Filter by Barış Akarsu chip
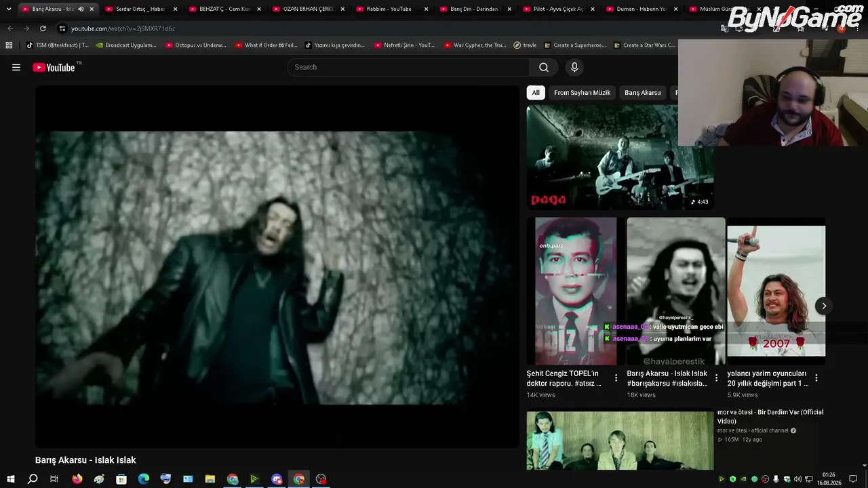Screen dimensions: 868x488 (x=643, y=93)
